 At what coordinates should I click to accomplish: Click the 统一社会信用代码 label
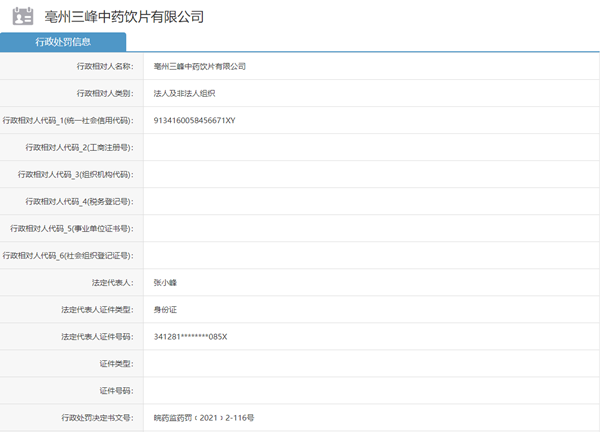pos(69,120)
